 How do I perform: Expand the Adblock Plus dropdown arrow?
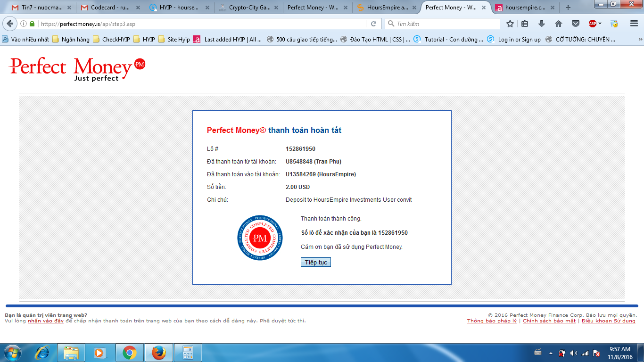(600, 24)
